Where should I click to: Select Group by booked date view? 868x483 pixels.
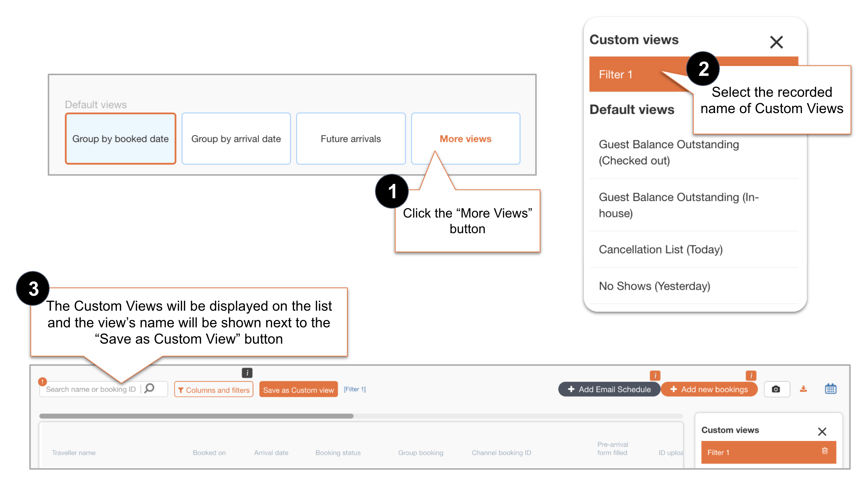point(120,139)
